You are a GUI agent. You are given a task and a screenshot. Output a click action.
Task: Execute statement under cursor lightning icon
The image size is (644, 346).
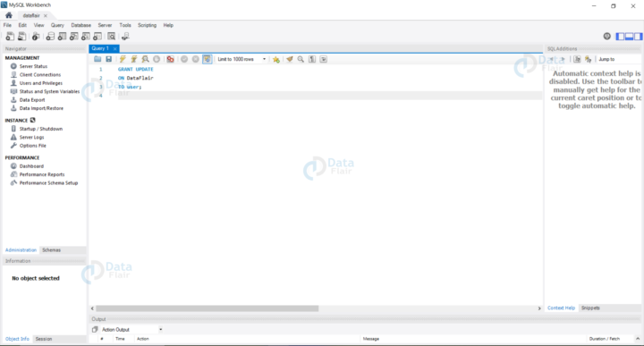(134, 59)
